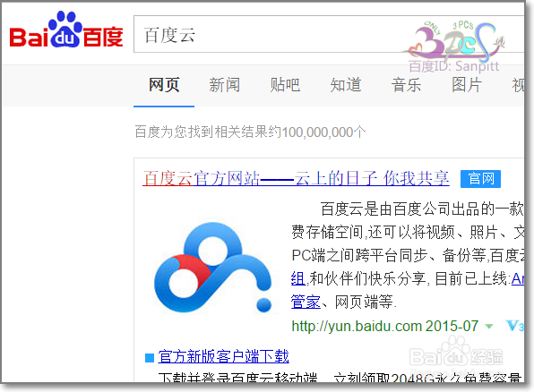Select the 网页 tab
Image resolution: width=534 pixels, height=392 pixels.
pos(164,85)
